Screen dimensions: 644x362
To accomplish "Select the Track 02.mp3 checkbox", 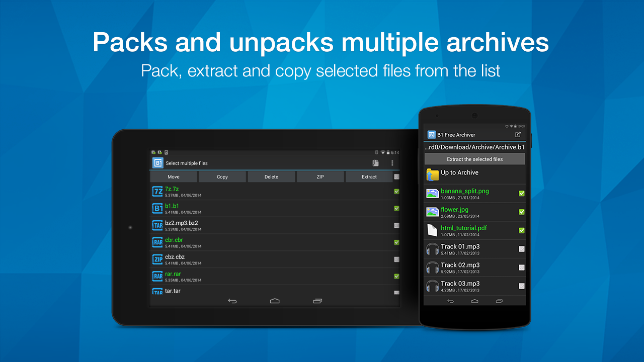I will pos(522,267).
